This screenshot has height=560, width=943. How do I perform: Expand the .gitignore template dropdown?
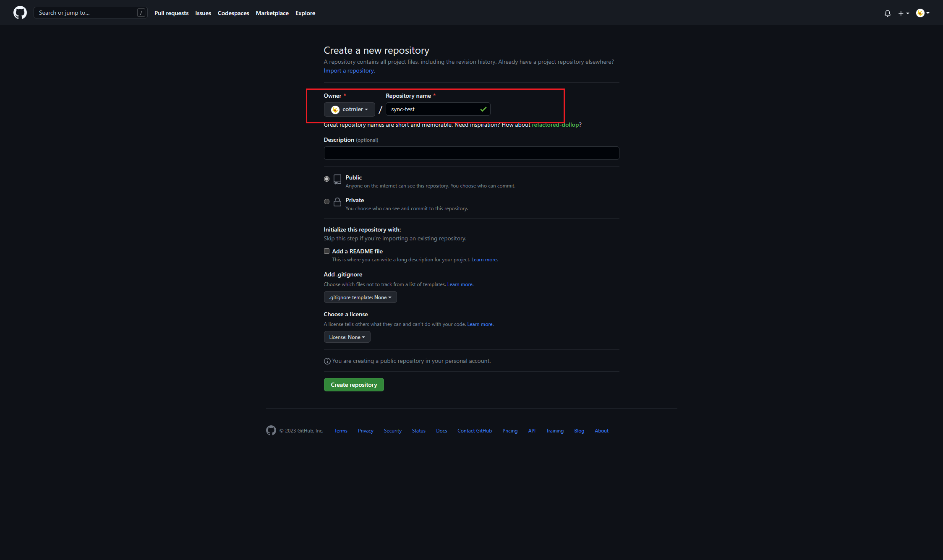tap(360, 297)
